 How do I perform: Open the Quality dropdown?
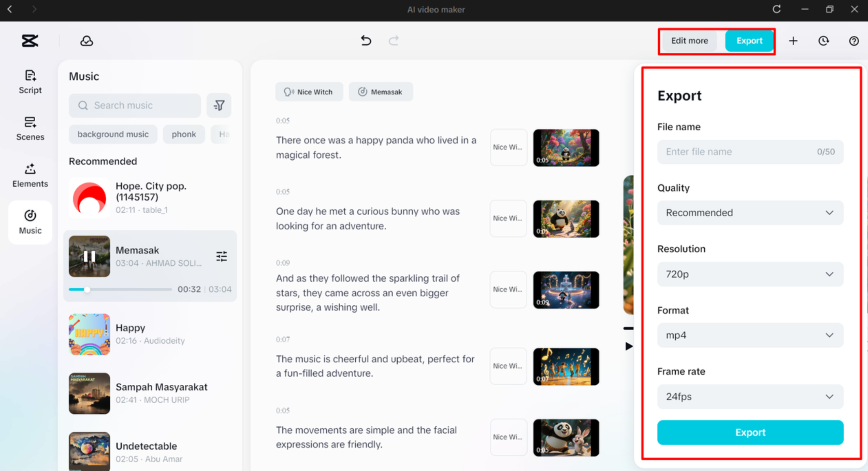click(750, 213)
